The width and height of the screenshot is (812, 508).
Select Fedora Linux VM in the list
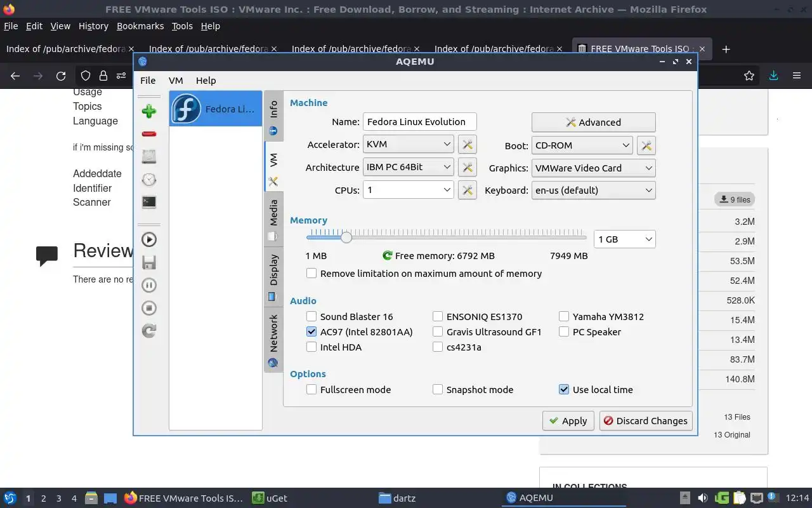(x=216, y=109)
